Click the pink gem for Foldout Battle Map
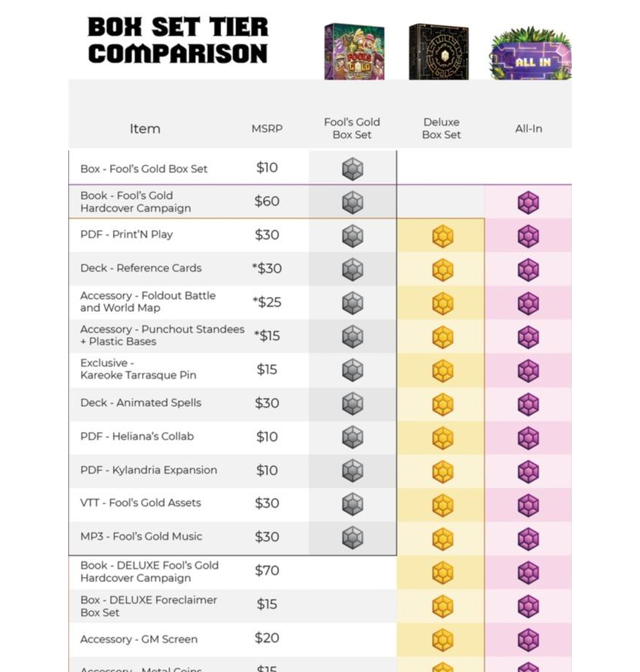The height and width of the screenshot is (672, 640). [x=528, y=303]
